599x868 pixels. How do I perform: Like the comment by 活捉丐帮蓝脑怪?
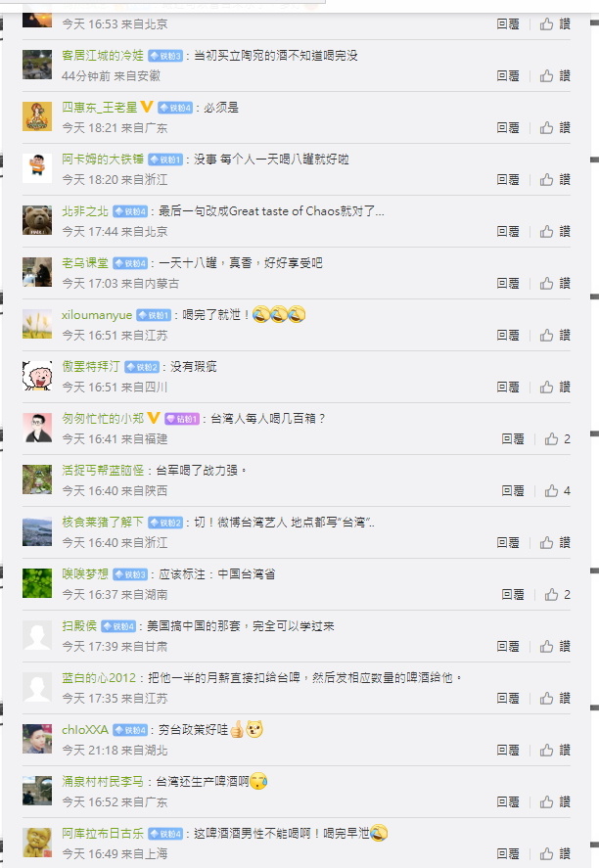[x=558, y=491]
